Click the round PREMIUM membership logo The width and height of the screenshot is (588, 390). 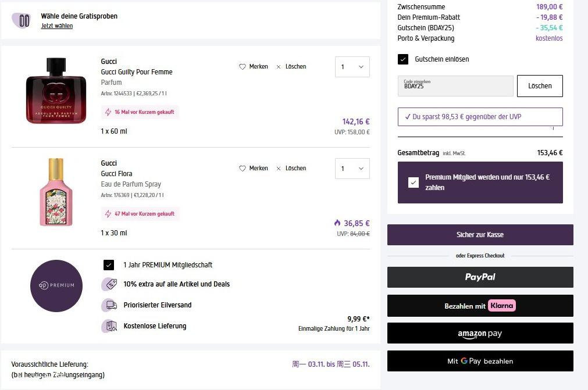tap(56, 285)
